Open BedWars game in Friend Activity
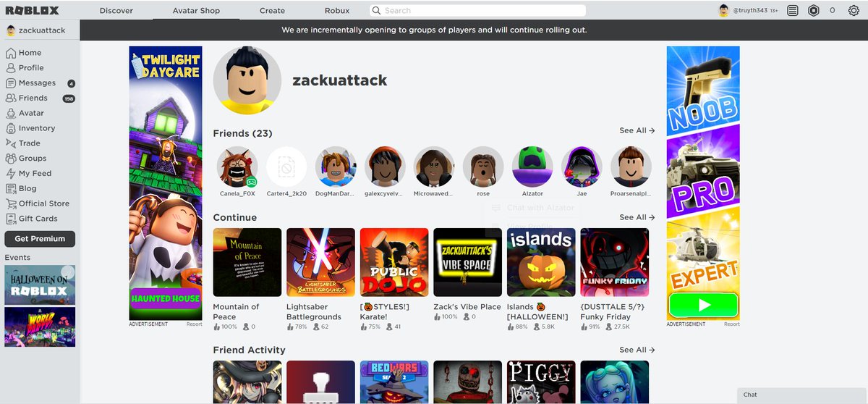 [394, 382]
